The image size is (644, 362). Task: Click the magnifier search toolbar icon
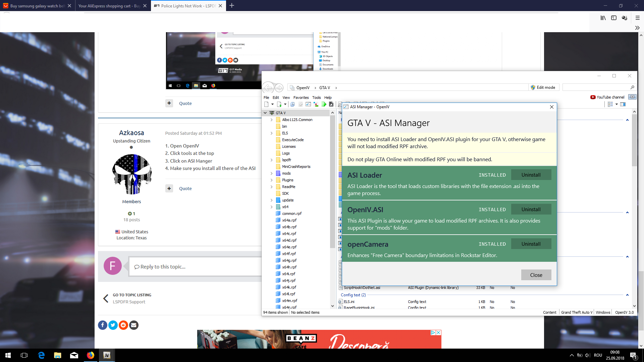tap(292, 104)
